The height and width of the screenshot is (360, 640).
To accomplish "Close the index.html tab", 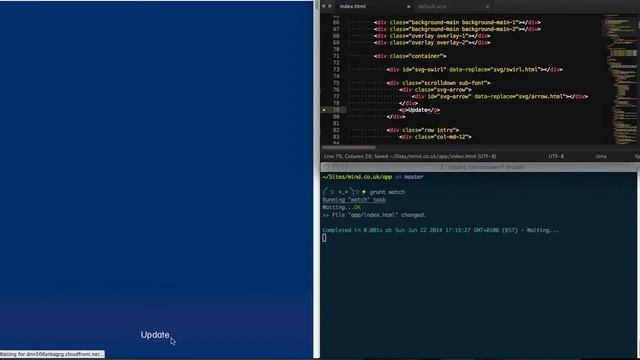I will click(408, 7).
